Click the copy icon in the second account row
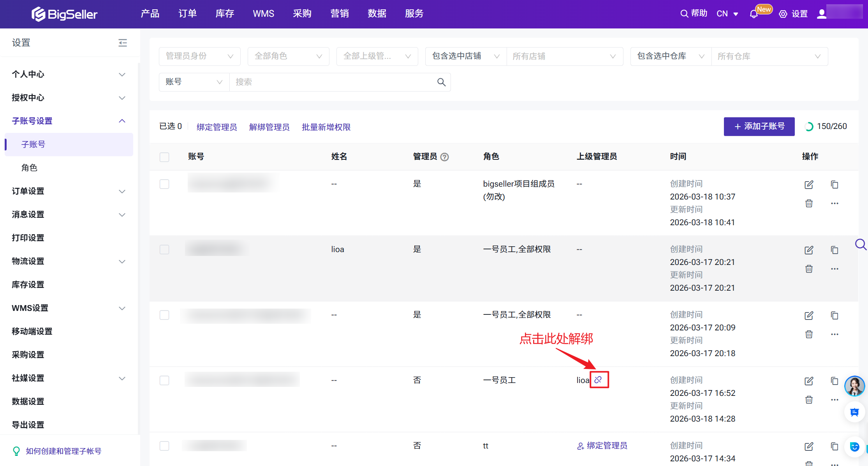 coord(834,250)
